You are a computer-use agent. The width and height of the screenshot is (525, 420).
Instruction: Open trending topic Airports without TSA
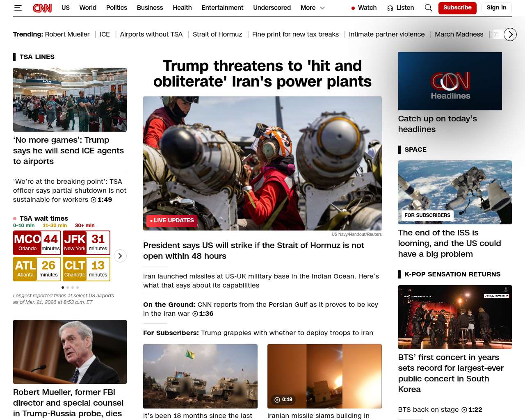151,34
